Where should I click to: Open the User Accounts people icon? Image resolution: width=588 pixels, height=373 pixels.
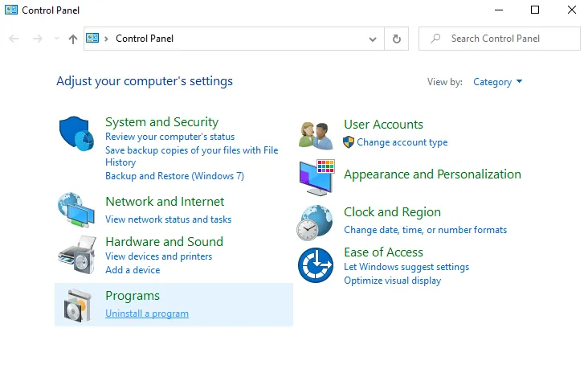[316, 136]
